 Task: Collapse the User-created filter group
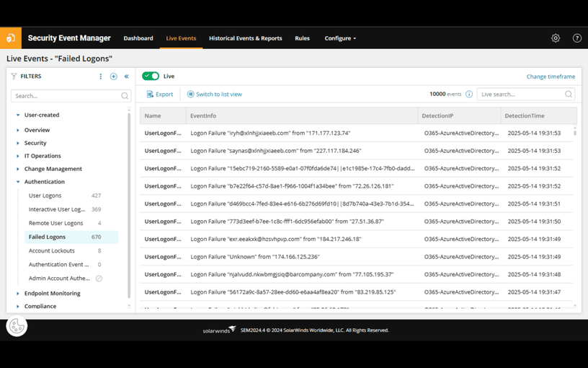(x=17, y=115)
